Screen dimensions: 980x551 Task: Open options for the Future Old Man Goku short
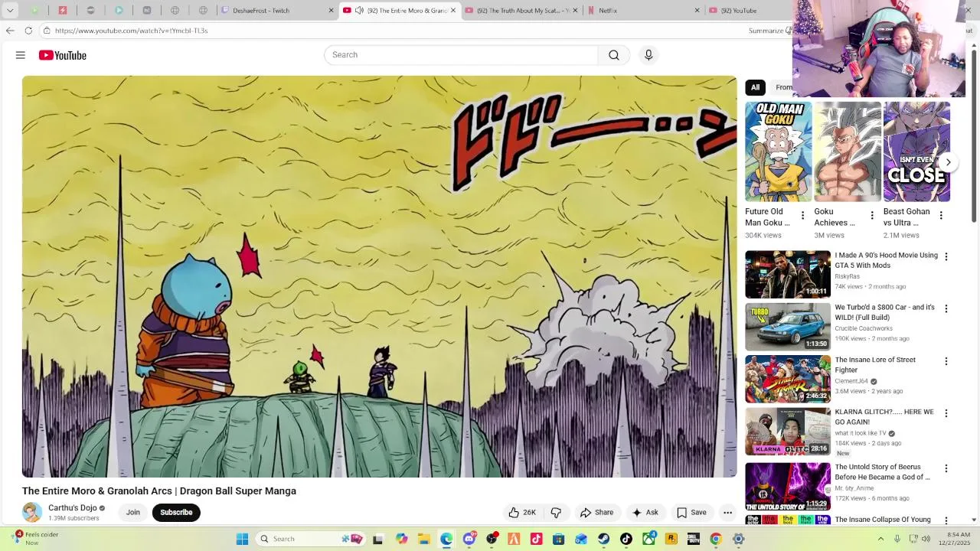click(802, 216)
